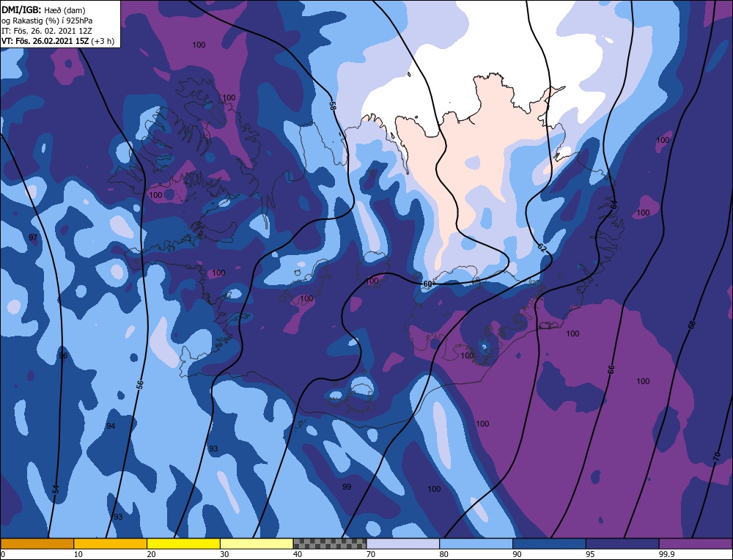This screenshot has height=560, width=733.
Task: Click the legend scale number 80
Action: (x=443, y=554)
